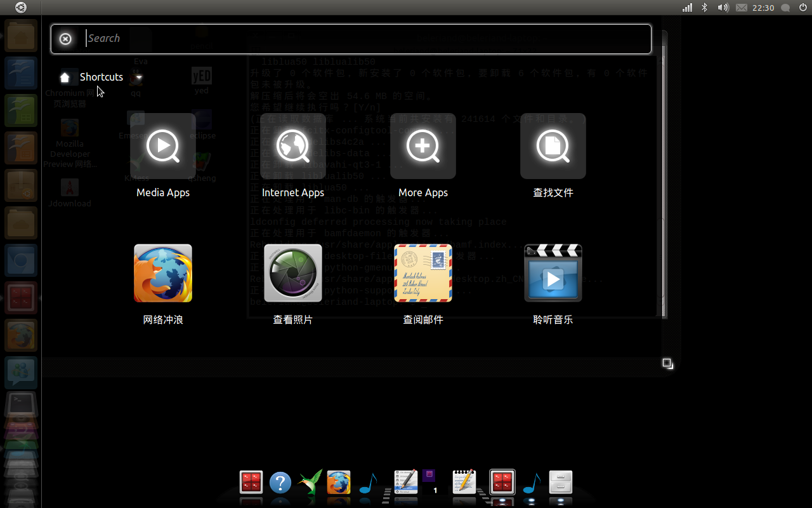
Task: Open the home folder in the left launcher
Action: point(21,35)
